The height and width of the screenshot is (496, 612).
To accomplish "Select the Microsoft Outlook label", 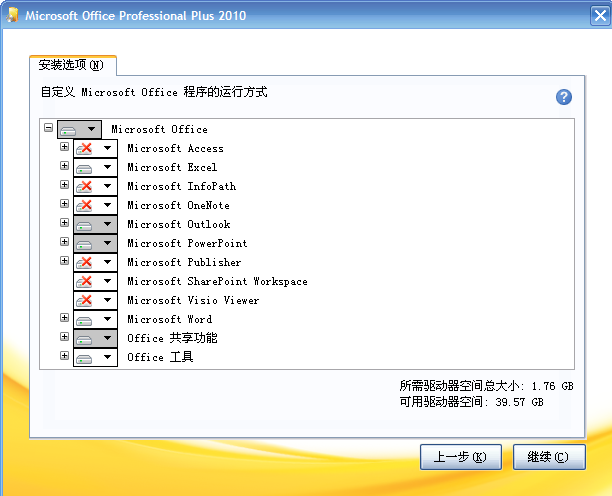I will click(x=179, y=224).
